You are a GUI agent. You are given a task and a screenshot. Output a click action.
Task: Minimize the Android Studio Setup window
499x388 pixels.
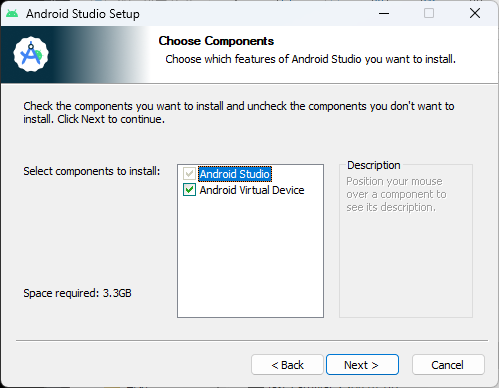[384, 13]
